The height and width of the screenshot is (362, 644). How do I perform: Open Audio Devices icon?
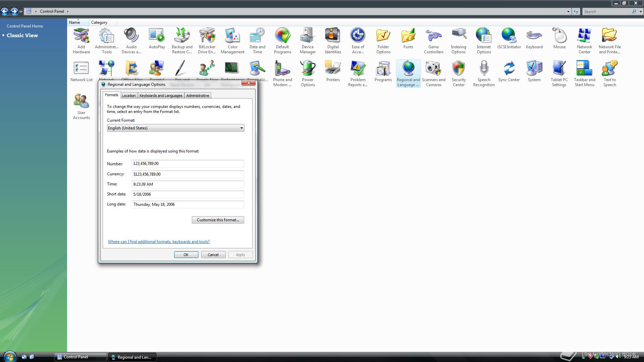pyautogui.click(x=131, y=41)
